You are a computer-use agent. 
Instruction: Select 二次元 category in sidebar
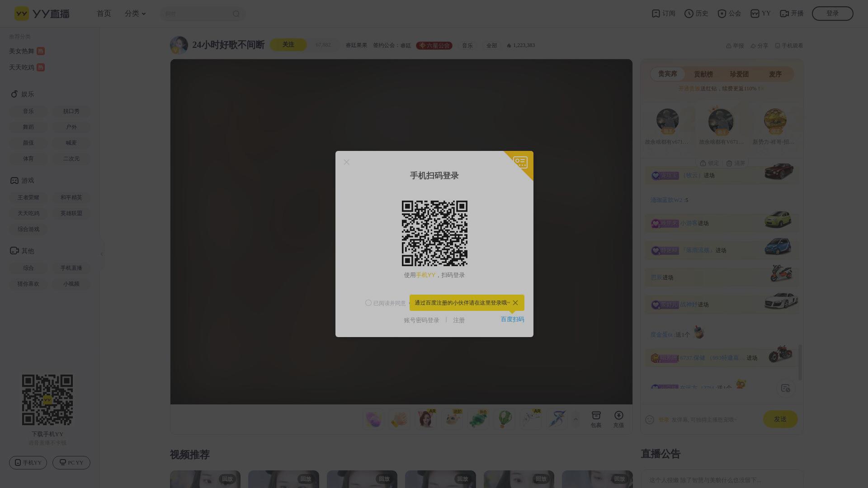pos(71,159)
